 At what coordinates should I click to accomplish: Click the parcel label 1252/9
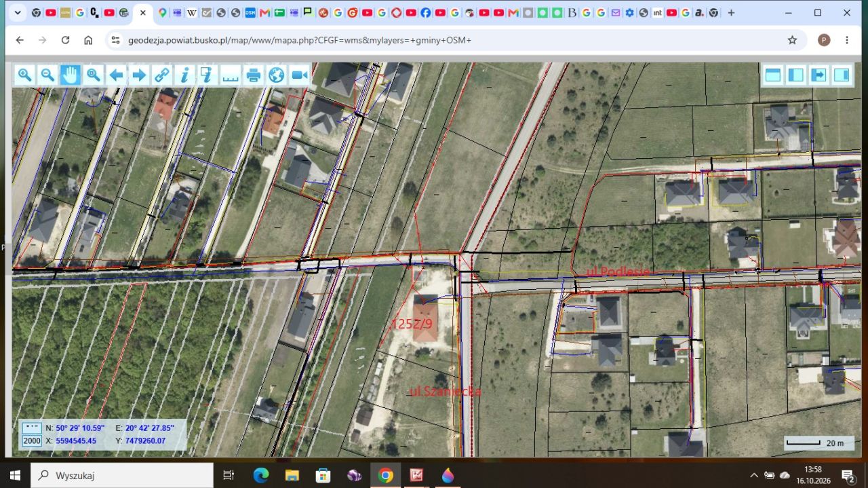point(412,324)
